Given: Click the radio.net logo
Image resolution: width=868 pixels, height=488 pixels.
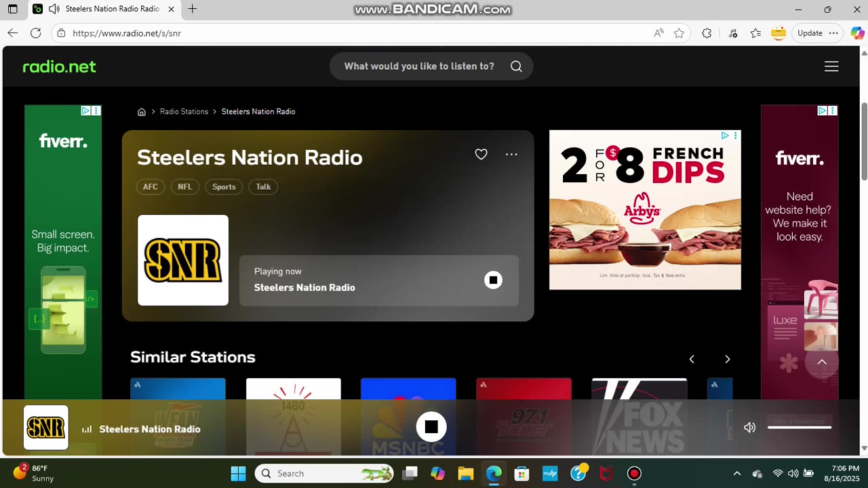Looking at the screenshot, I should coord(59,66).
